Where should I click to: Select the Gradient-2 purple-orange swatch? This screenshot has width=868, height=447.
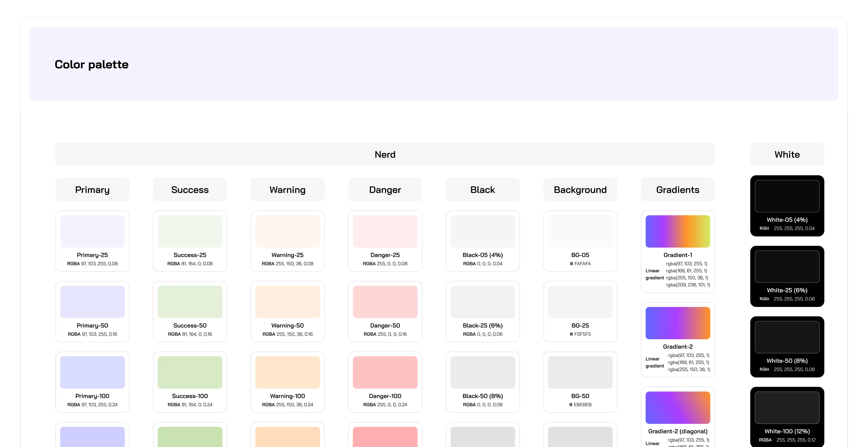pyautogui.click(x=678, y=323)
